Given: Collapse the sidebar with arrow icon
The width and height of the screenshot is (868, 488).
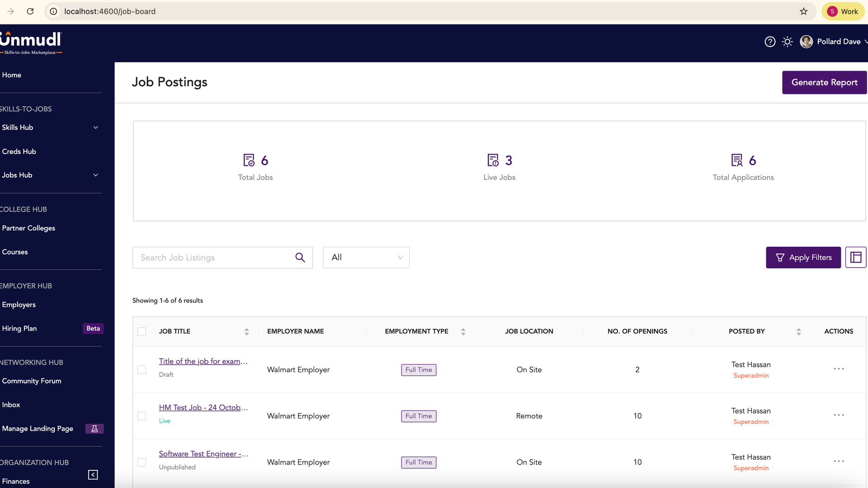Looking at the screenshot, I should (93, 474).
